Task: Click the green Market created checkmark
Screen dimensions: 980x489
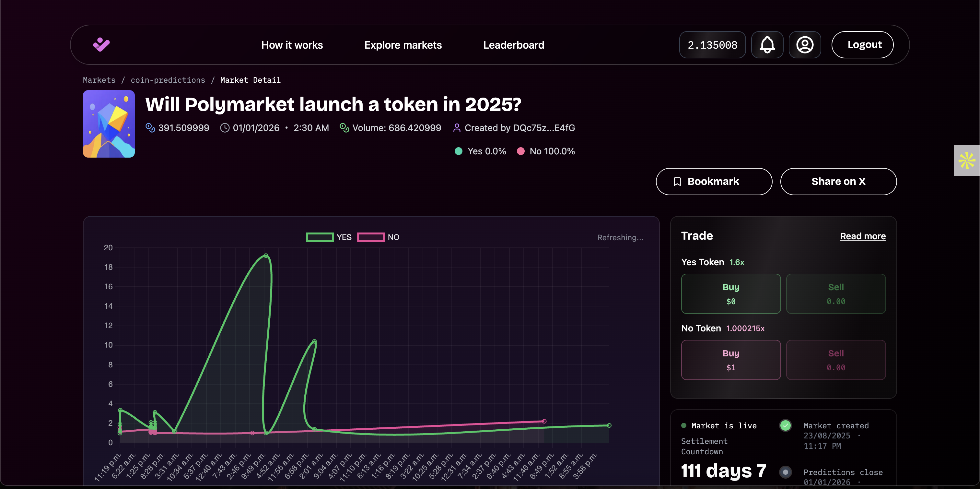Action: [785, 425]
